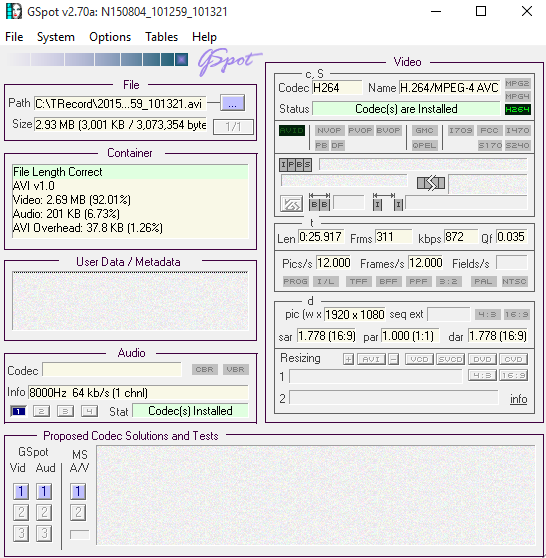546x558 pixels.
Task: Click the QPEL indicator
Action: point(424,145)
